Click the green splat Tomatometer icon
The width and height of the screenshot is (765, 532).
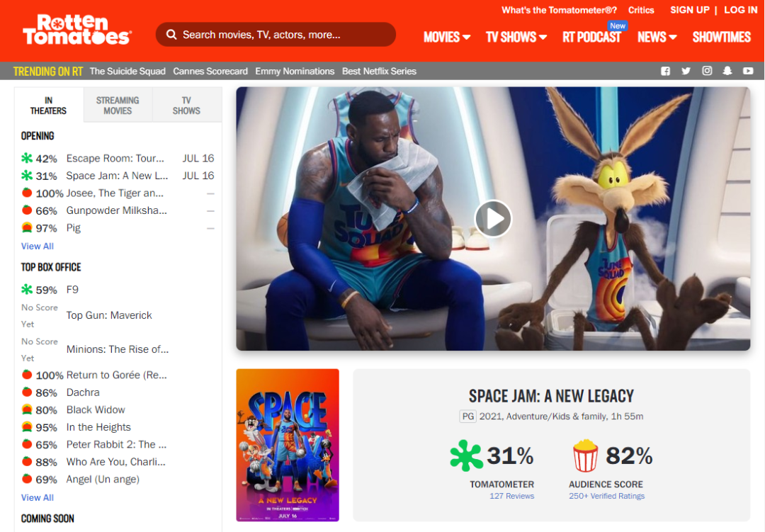[465, 455]
